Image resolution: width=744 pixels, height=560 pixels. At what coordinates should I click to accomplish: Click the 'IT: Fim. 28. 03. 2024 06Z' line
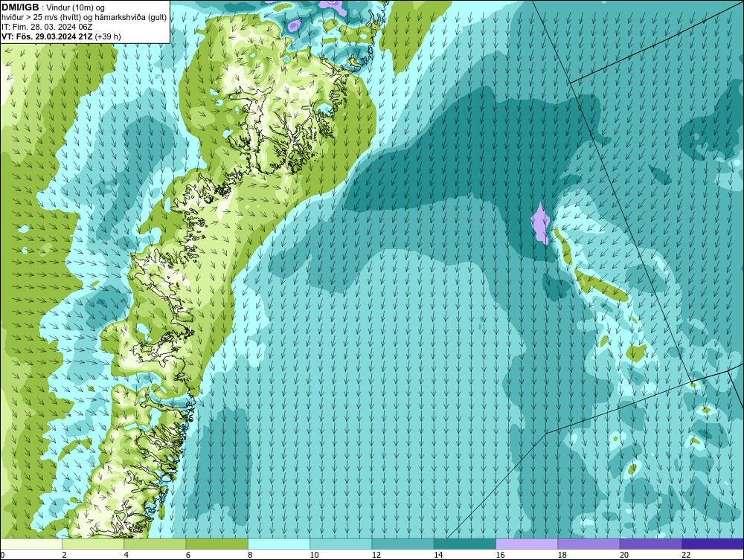47,27
